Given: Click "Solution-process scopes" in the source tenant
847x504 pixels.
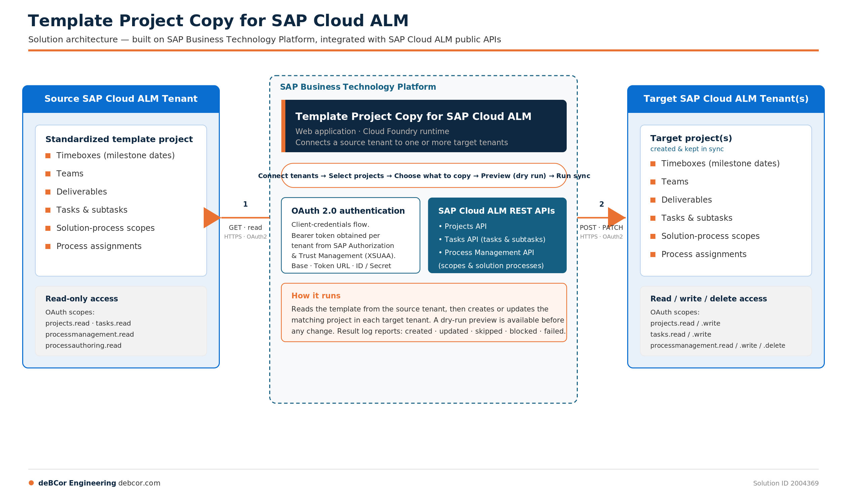Looking at the screenshot, I should 105,228.
